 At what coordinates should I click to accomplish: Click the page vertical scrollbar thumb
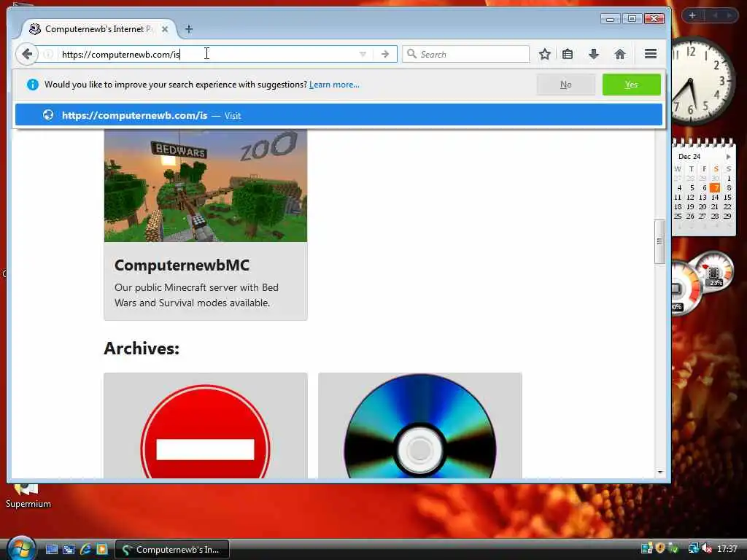659,241
